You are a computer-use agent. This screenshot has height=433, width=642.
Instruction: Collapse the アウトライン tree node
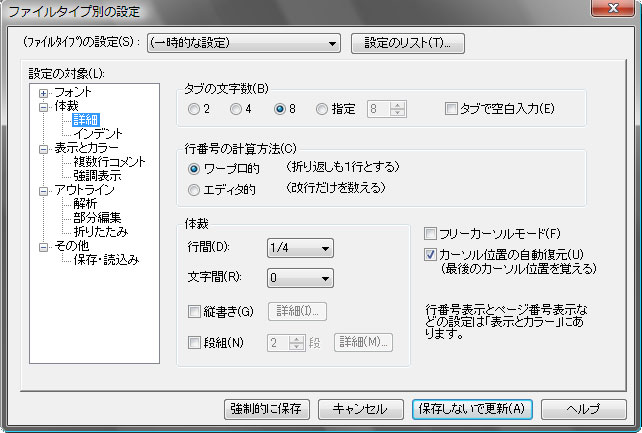43,191
